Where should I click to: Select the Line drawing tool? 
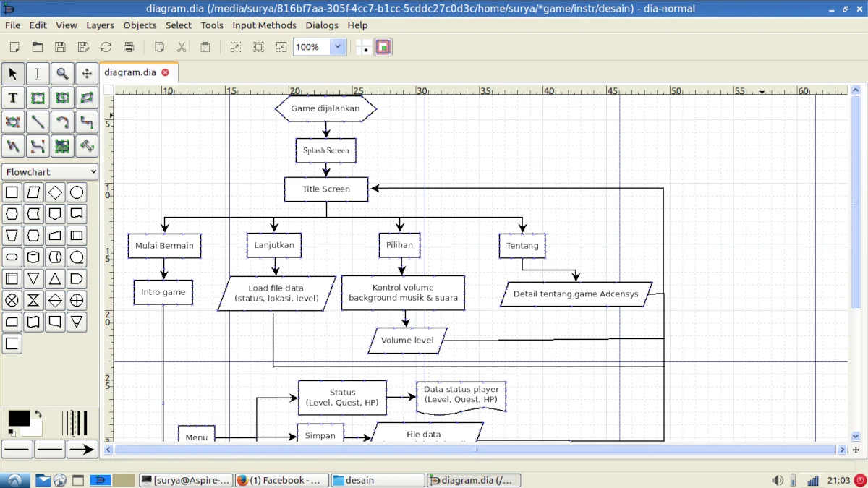[x=38, y=122]
